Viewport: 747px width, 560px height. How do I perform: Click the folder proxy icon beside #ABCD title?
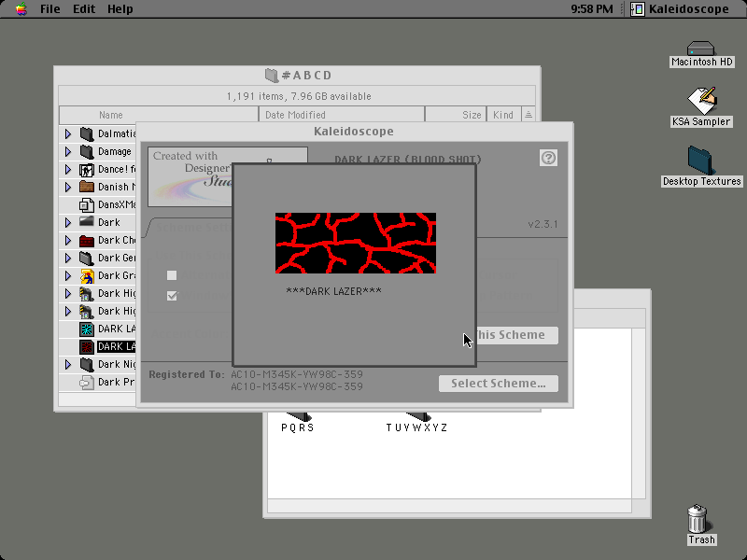pyautogui.click(x=272, y=76)
